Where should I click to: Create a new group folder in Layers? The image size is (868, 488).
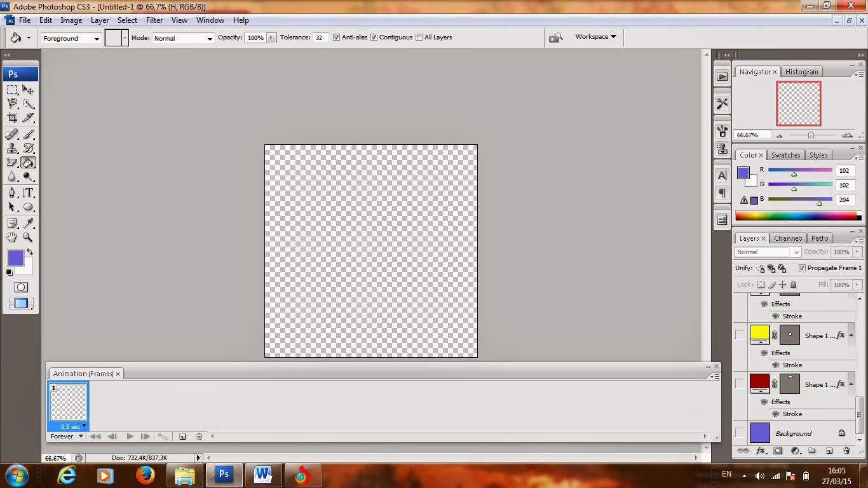pos(812,451)
